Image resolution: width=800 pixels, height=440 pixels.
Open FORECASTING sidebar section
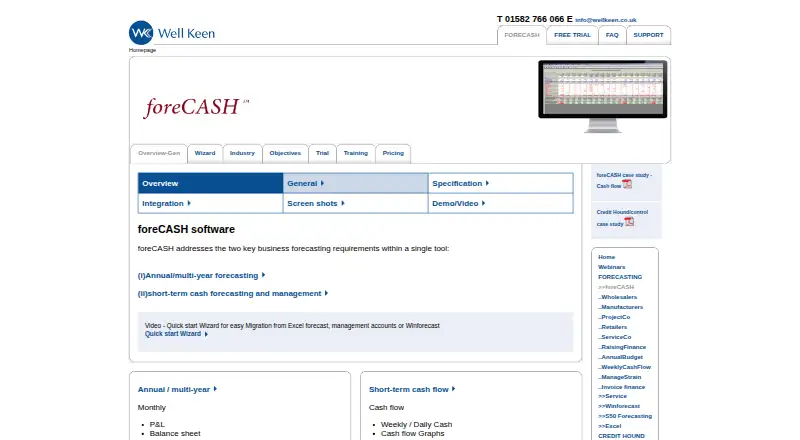click(x=620, y=277)
